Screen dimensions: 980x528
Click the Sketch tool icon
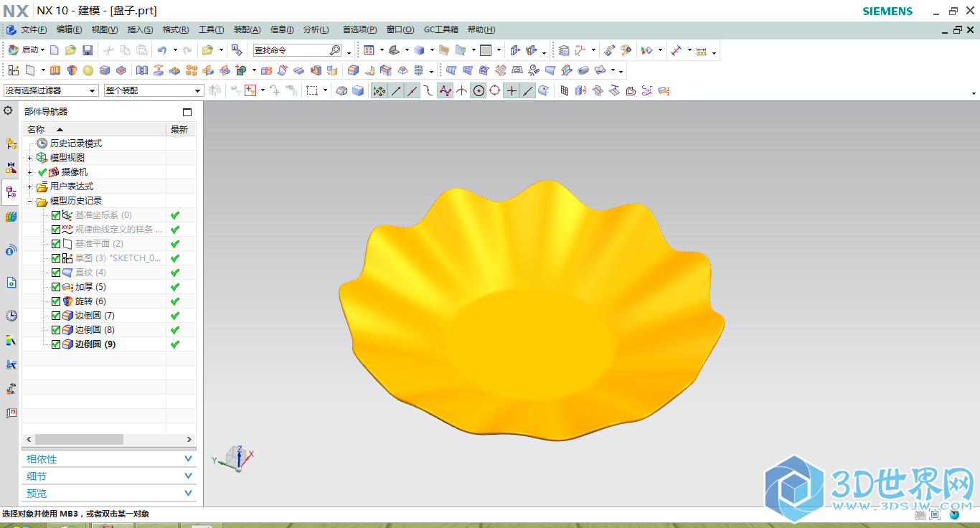point(14,70)
